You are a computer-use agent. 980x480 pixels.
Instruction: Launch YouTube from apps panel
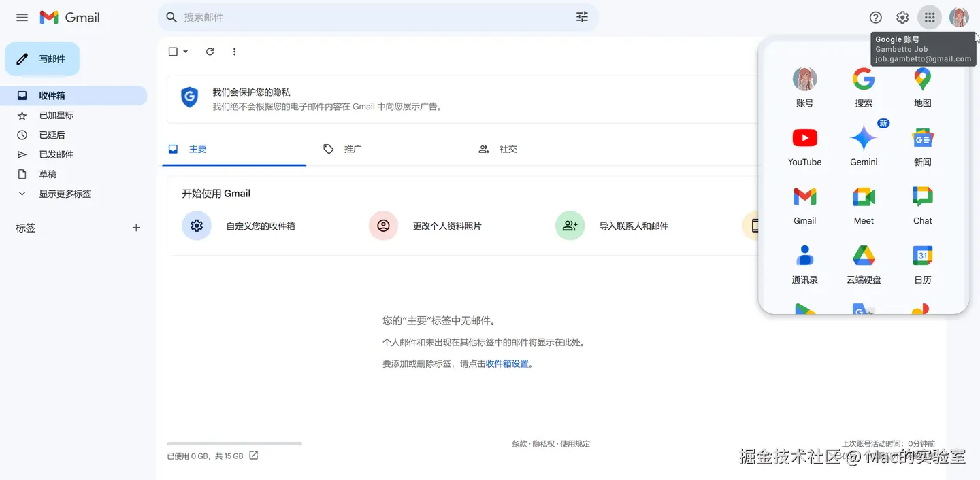click(x=804, y=147)
